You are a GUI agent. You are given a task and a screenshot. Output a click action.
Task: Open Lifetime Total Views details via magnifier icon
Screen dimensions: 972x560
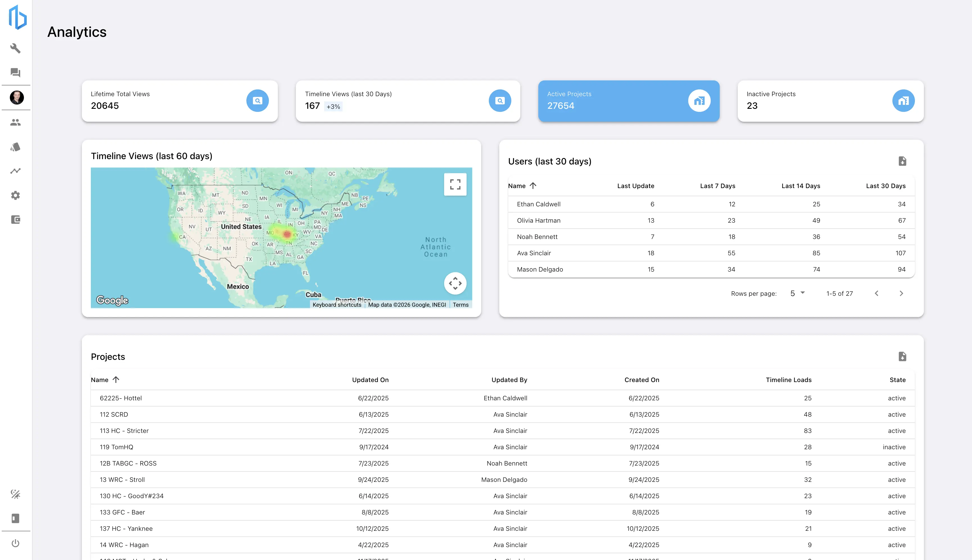(257, 100)
